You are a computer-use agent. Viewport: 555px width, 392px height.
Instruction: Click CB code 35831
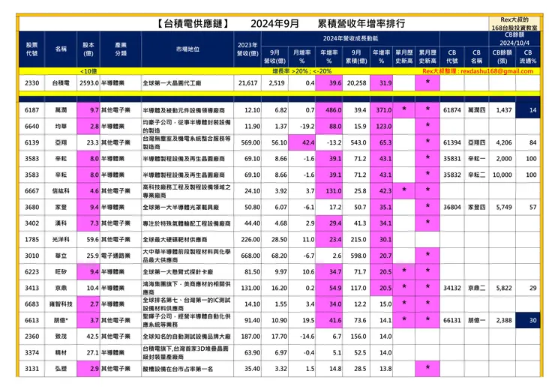click(x=452, y=159)
